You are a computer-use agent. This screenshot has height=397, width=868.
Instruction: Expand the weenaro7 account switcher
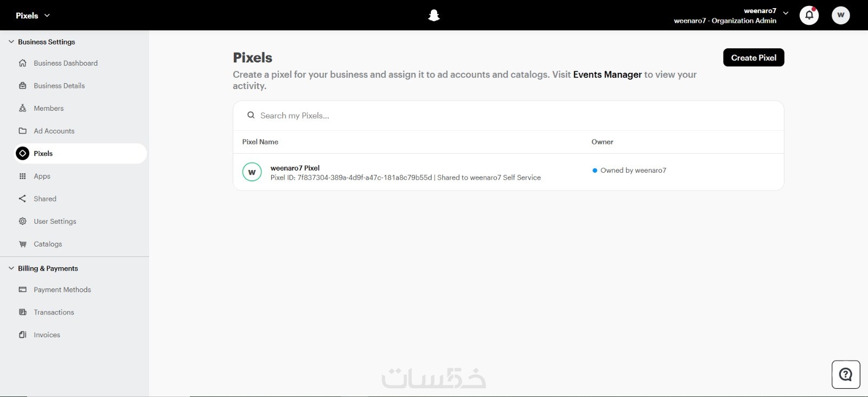click(786, 13)
